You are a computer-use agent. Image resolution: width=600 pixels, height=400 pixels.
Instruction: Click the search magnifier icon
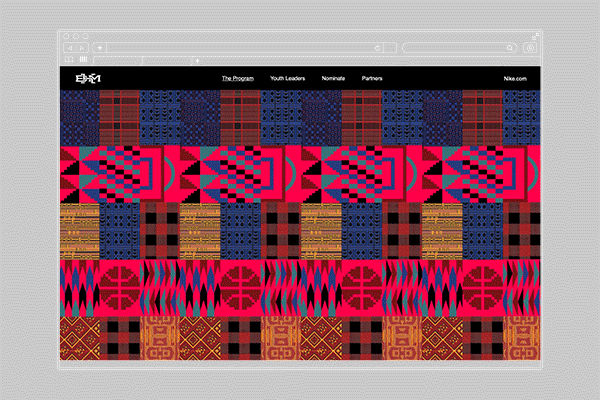point(510,48)
